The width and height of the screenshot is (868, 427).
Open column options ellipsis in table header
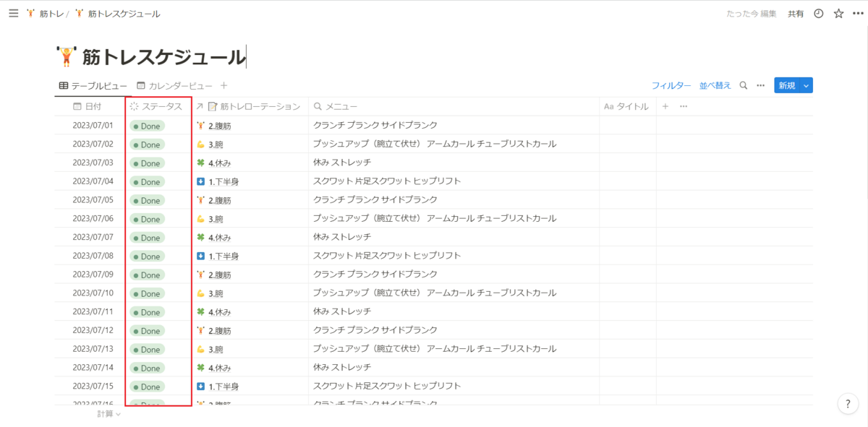[x=684, y=107]
